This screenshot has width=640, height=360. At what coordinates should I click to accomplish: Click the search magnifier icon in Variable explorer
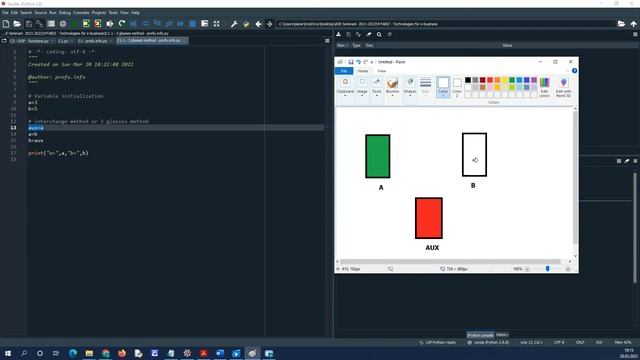point(379,35)
